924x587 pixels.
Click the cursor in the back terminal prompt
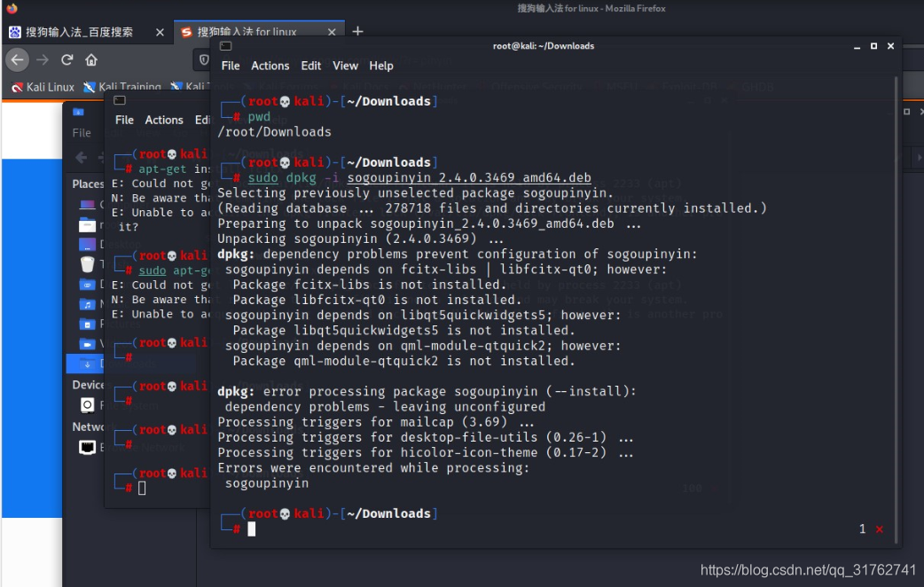[142, 488]
